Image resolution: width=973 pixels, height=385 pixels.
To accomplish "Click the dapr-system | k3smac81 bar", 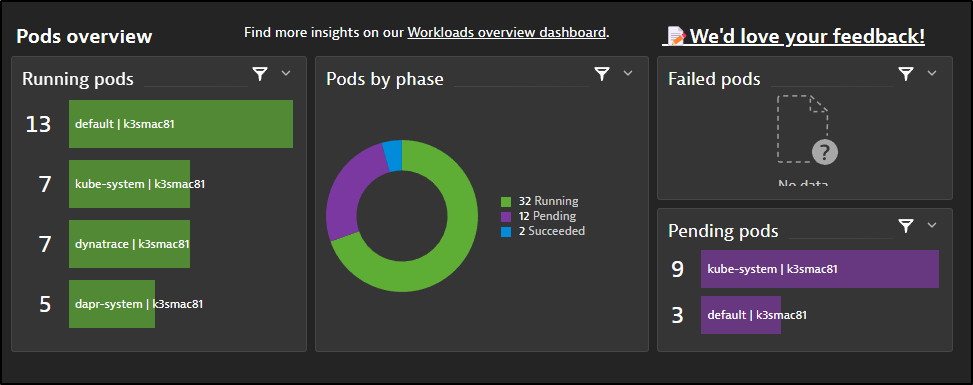I will click(112, 304).
